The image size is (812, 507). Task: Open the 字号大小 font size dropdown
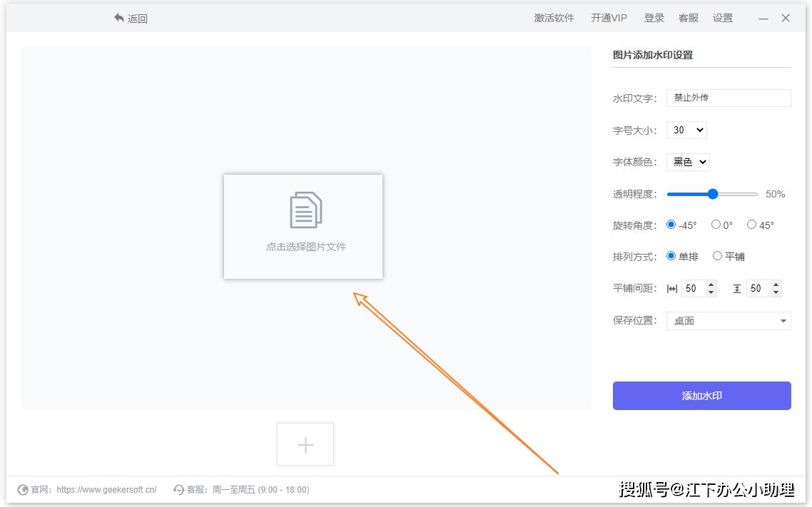point(686,130)
